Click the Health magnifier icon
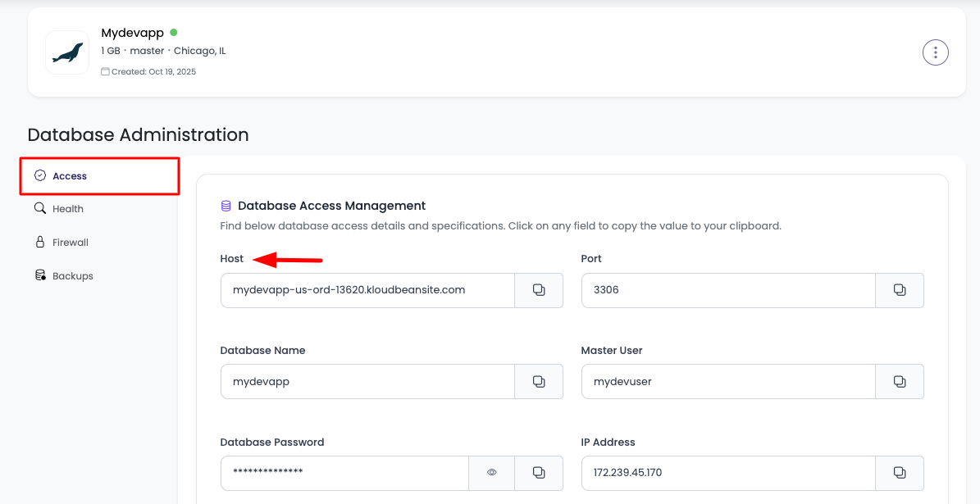The height and width of the screenshot is (504, 980). [39, 208]
